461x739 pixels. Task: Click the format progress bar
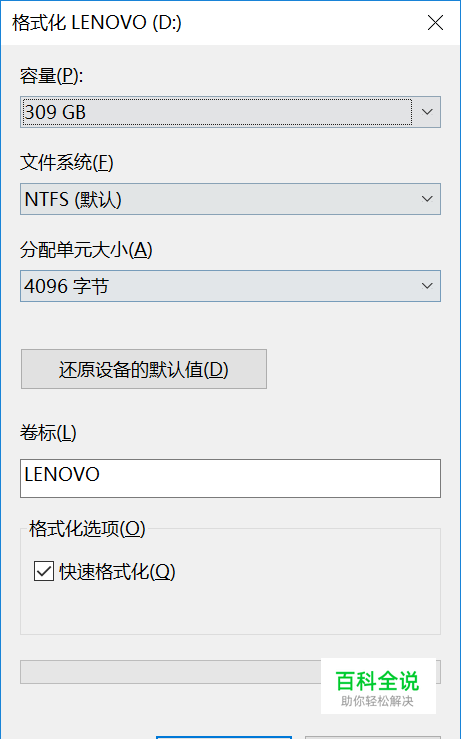click(x=170, y=672)
